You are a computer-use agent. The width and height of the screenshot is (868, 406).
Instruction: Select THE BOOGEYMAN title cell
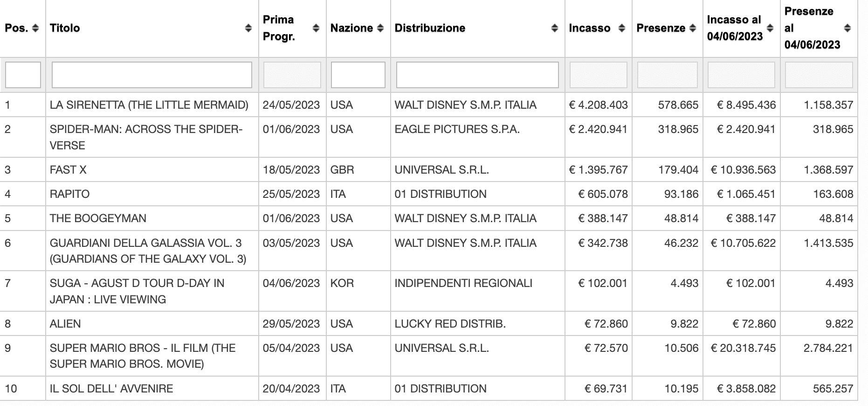98,218
